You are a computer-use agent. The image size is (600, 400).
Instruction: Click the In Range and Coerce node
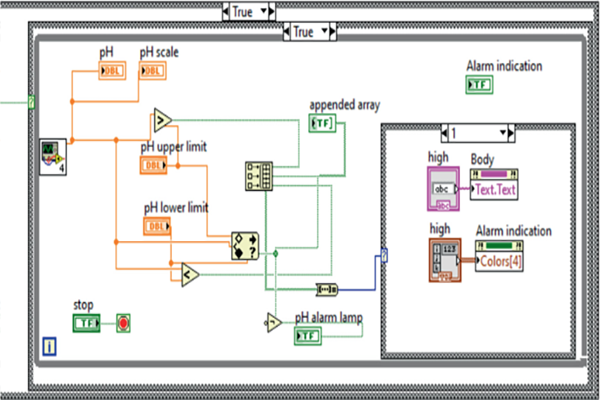pos(244,245)
